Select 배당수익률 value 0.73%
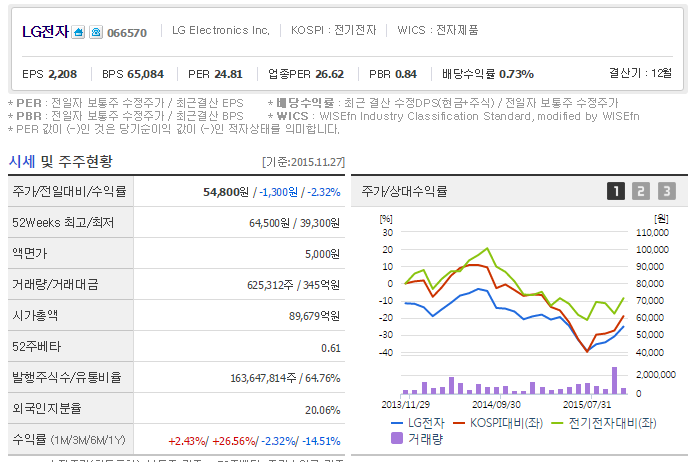693x462 pixels. [516, 74]
